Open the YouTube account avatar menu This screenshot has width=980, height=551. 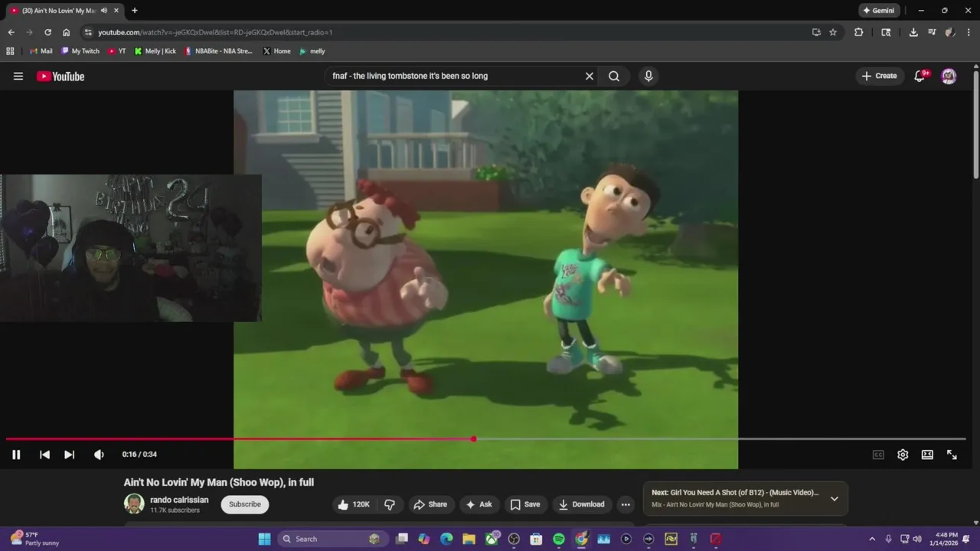[949, 76]
